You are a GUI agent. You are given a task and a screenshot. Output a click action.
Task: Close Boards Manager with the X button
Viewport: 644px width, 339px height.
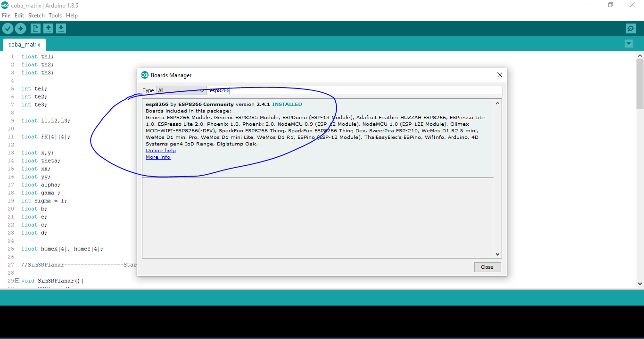click(500, 75)
